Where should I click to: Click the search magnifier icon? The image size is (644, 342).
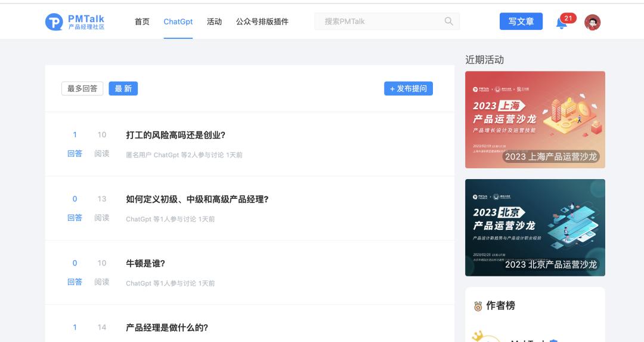click(448, 21)
